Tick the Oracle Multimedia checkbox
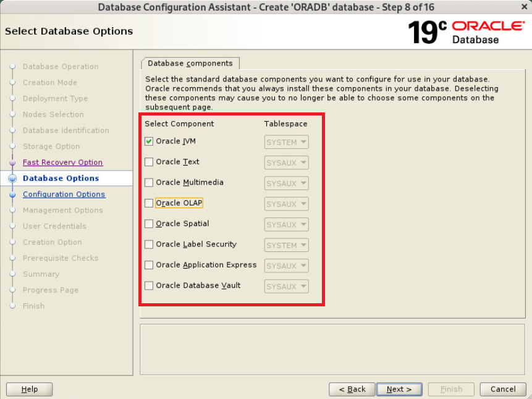The height and width of the screenshot is (399, 532). tap(149, 183)
